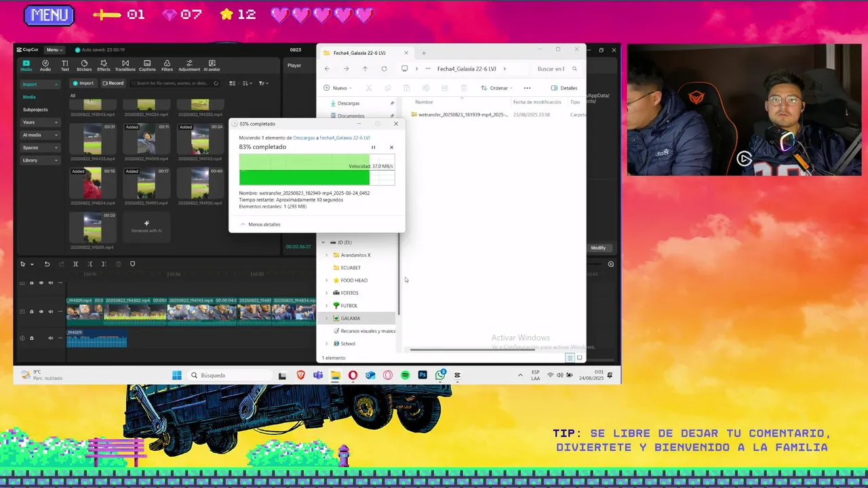Viewport: 868px width, 488px height.
Task: Refresh the File Explorer folder
Action: 384,68
